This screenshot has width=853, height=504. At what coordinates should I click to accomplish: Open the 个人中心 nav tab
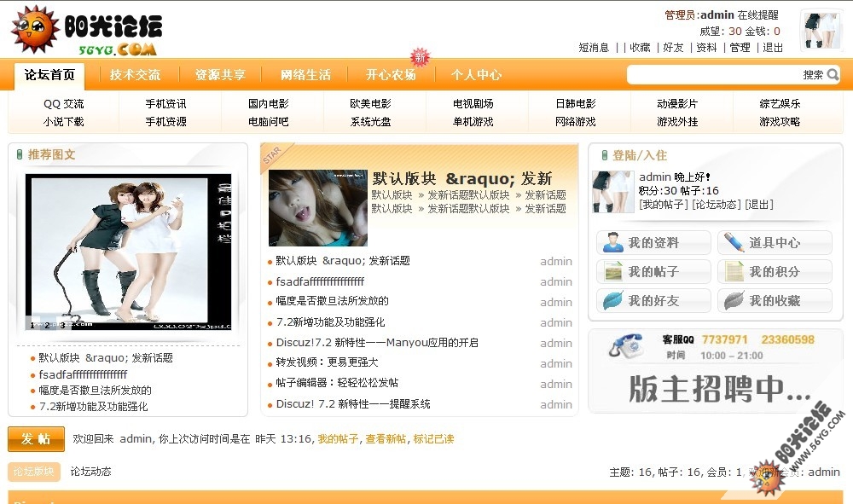pos(477,75)
